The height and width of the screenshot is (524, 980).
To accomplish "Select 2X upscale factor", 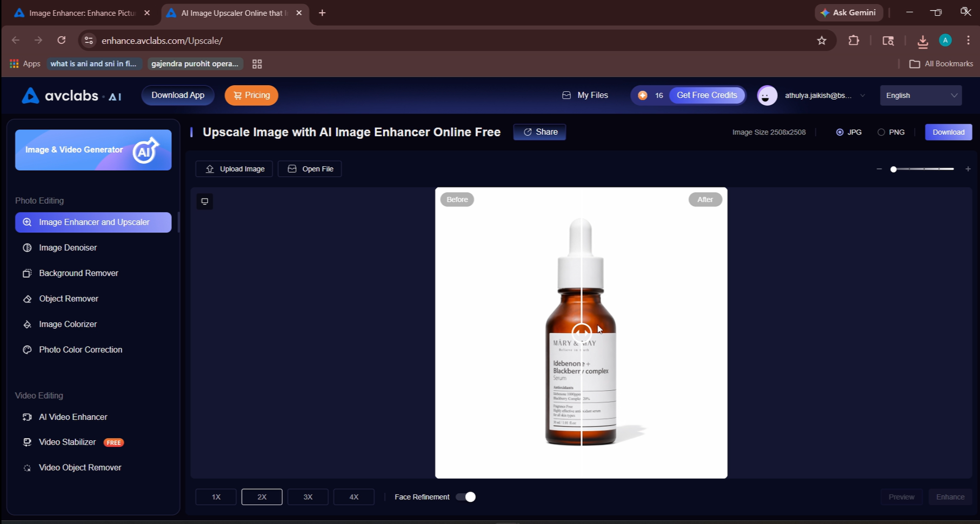I will (x=262, y=497).
